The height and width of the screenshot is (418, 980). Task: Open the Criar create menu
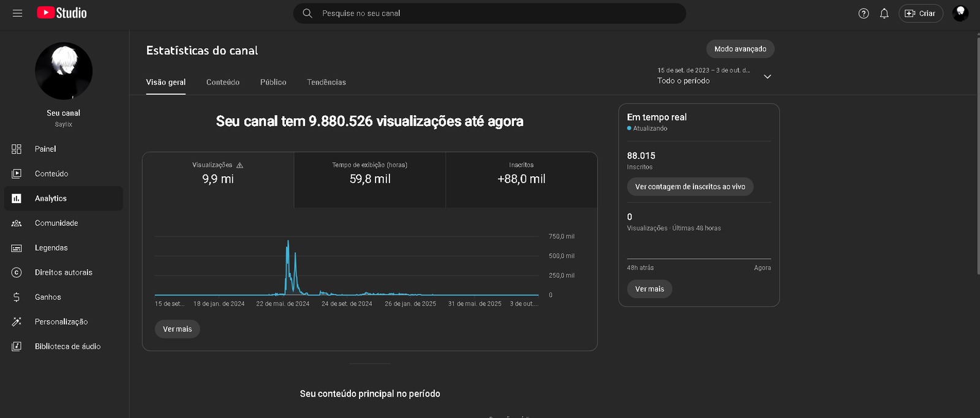921,13
